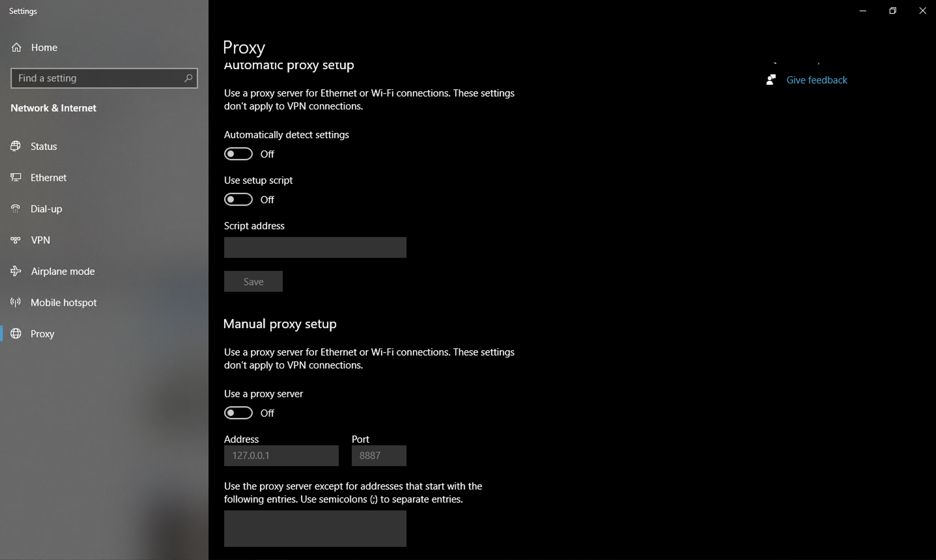Enable the Use setup script switch
This screenshot has height=560, width=936.
[238, 199]
